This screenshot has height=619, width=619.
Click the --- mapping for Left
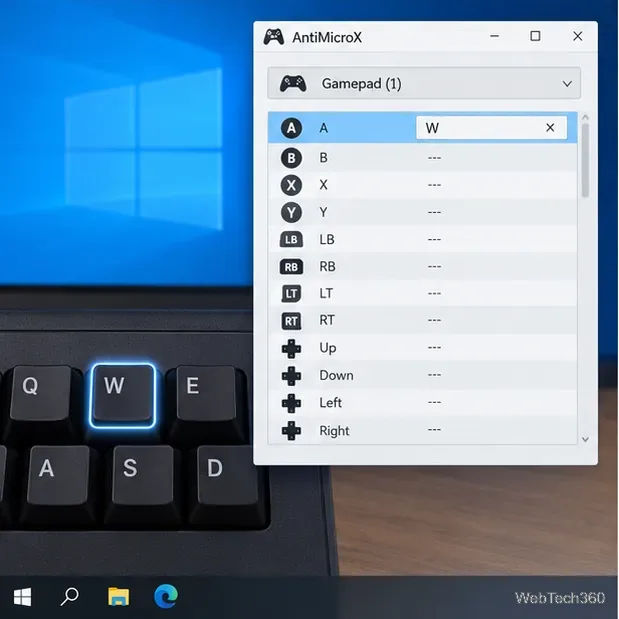tap(434, 402)
